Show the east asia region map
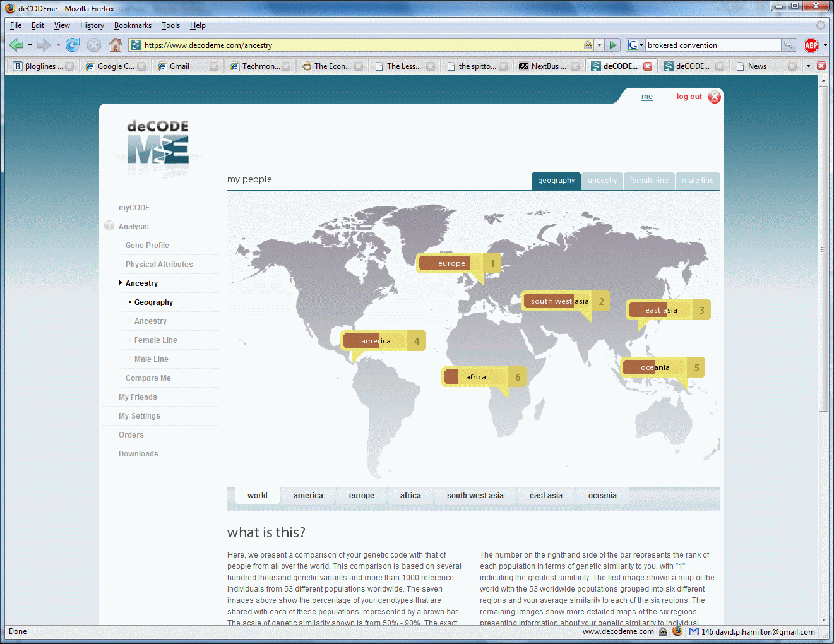The image size is (834, 644). click(546, 496)
